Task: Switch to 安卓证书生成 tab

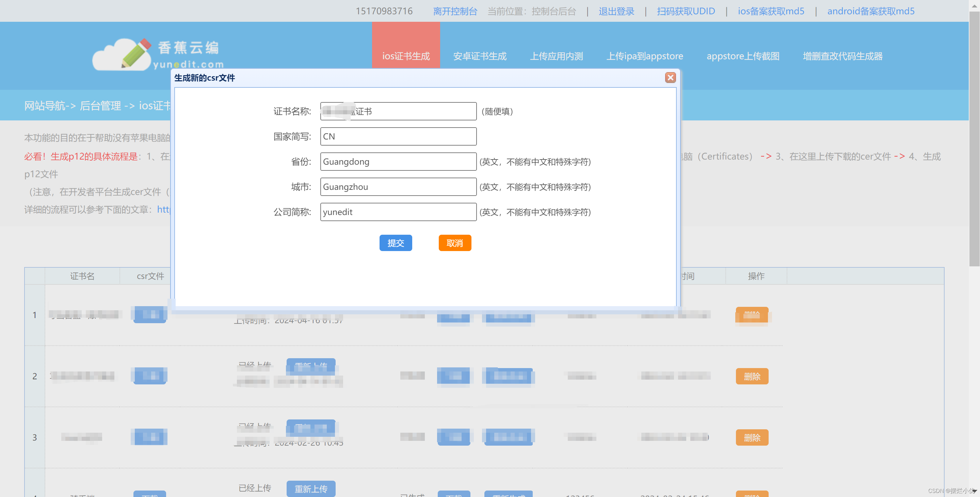Action: click(479, 56)
